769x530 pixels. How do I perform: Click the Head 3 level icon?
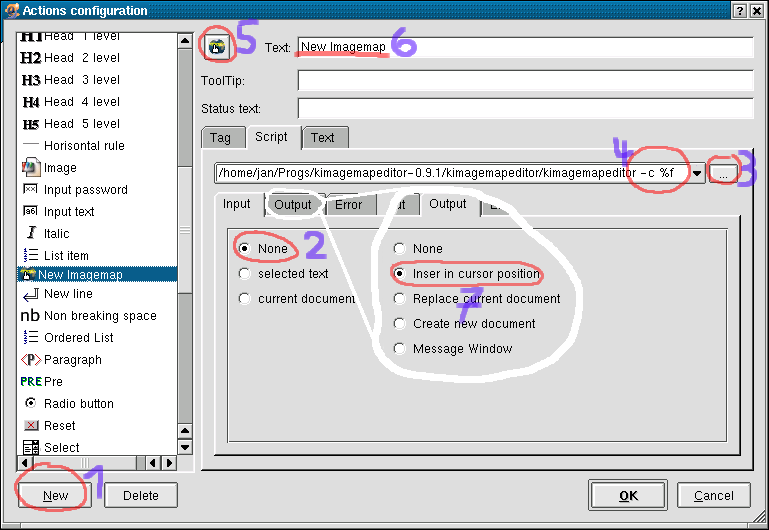pos(30,80)
